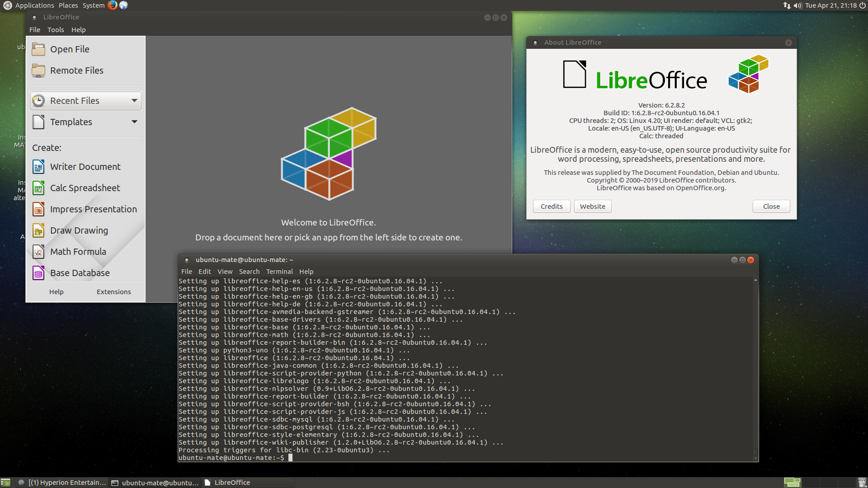Click the power shutdown icon in panel
This screenshot has height=488, width=868.
click(862, 5)
